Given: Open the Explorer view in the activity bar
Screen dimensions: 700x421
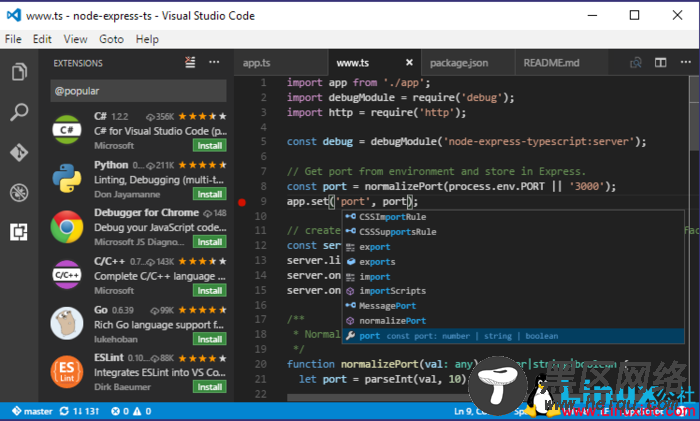Looking at the screenshot, I should click(19, 72).
